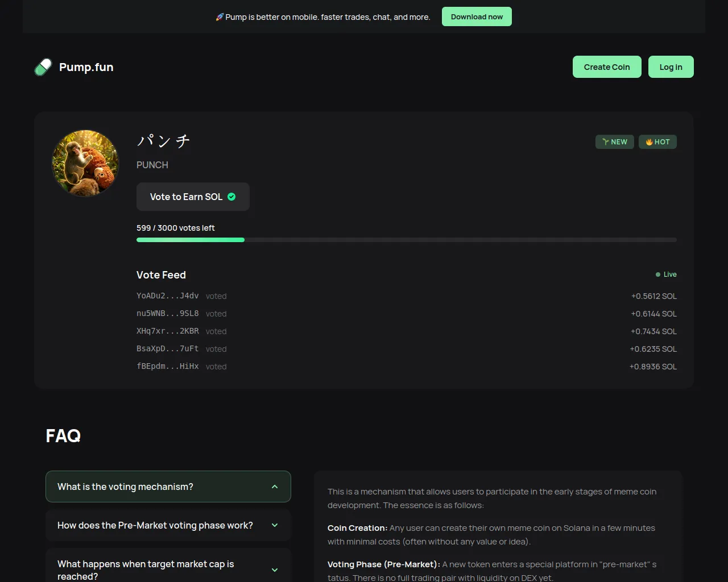Viewport: 728px width, 582px height.
Task: Expand 'How does the Pre-Market voting phase work?'
Action: (x=168, y=525)
